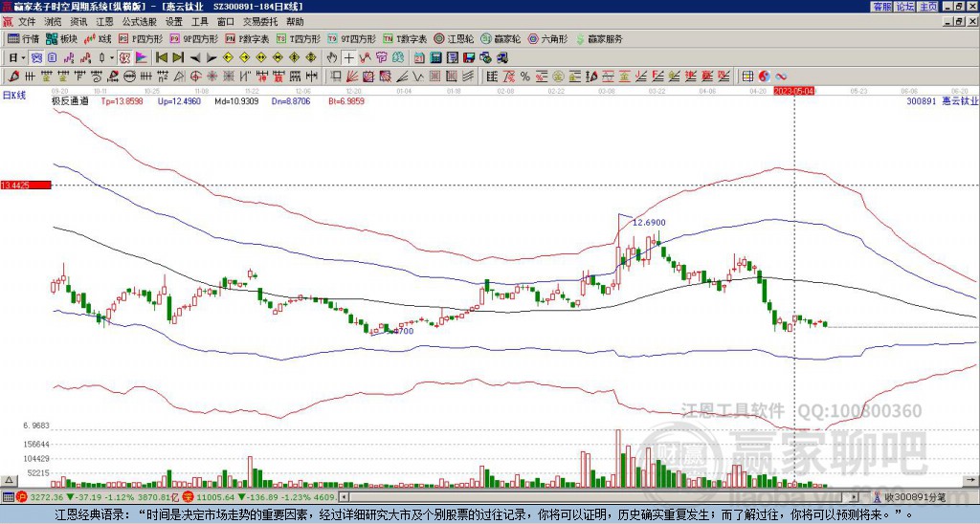This screenshot has height=524, width=980.
Task: Toggle the red 权 price adjustment button
Action: 124,58
